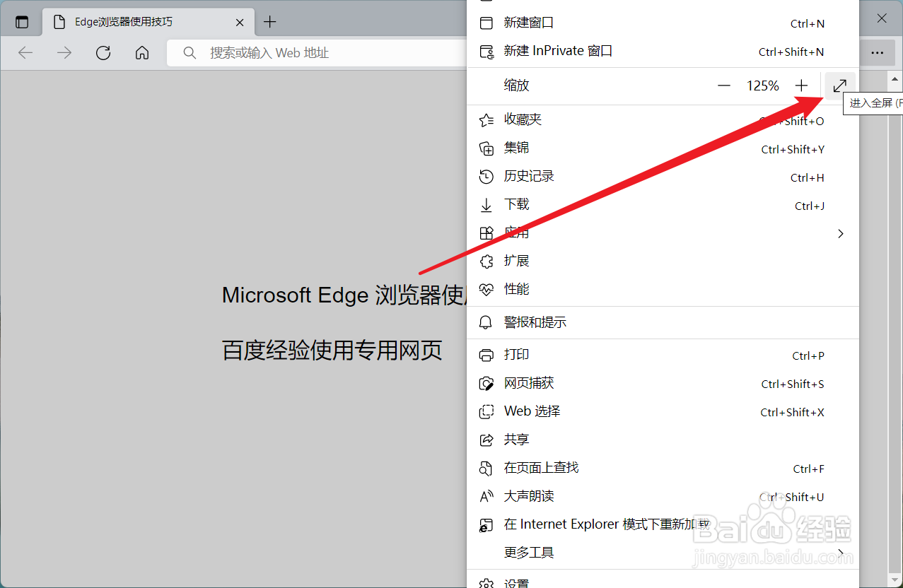Click the address bar search field

click(x=317, y=53)
